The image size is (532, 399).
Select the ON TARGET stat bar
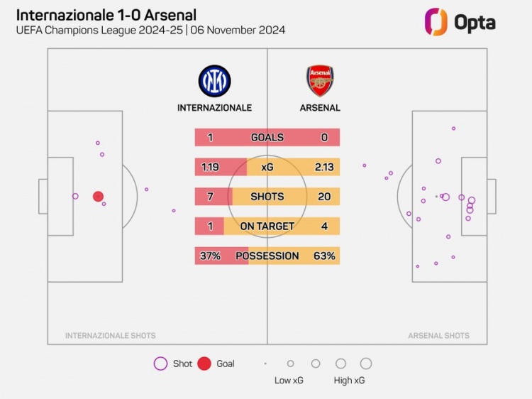[267, 226]
